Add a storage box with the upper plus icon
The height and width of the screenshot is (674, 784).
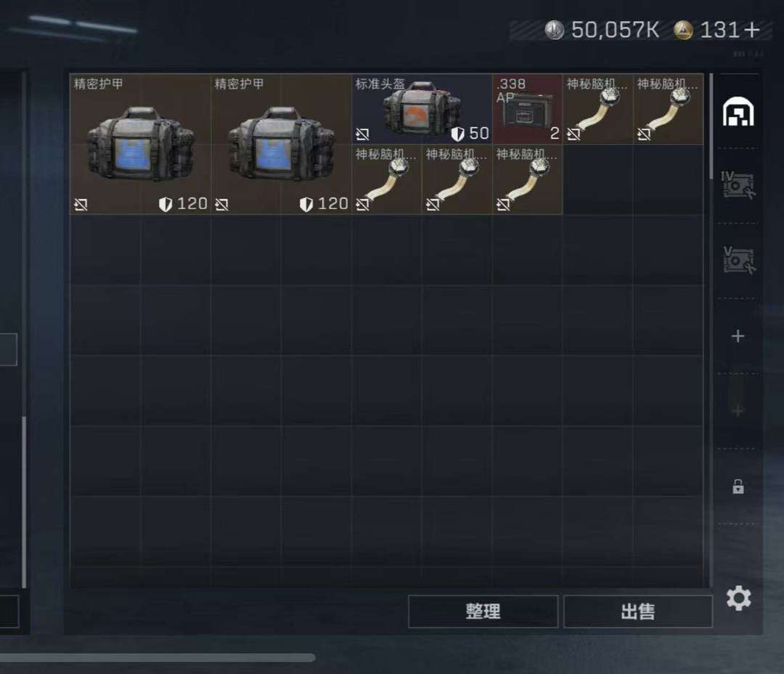click(x=738, y=336)
